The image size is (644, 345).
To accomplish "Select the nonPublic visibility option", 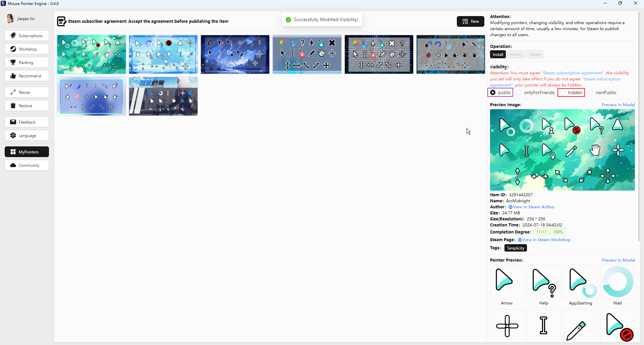I will click(x=591, y=93).
